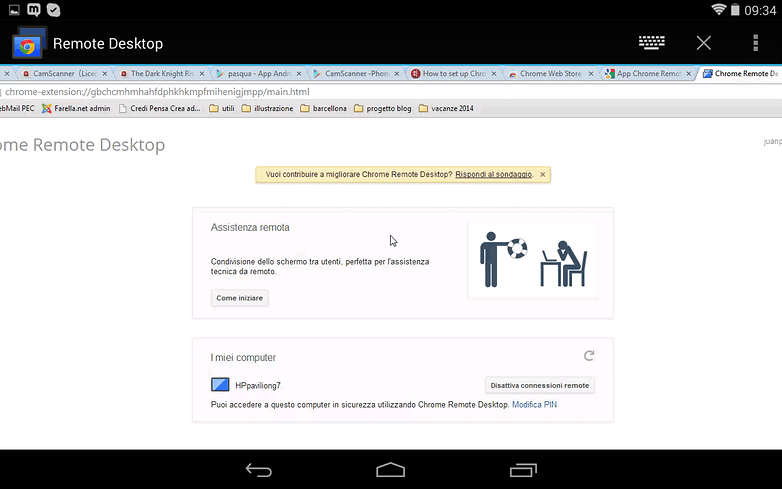782x489 pixels.
Task: Close the How to set up Chrome tab
Action: tap(494, 73)
